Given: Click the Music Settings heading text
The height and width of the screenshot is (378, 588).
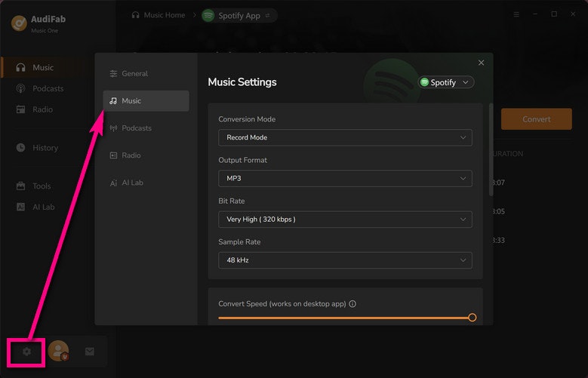Looking at the screenshot, I should pyautogui.click(x=242, y=82).
